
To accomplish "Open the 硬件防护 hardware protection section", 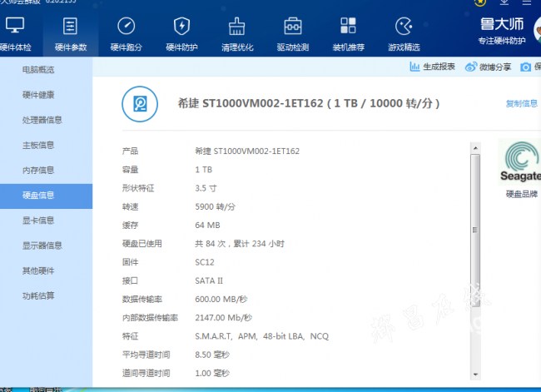I will (181, 34).
